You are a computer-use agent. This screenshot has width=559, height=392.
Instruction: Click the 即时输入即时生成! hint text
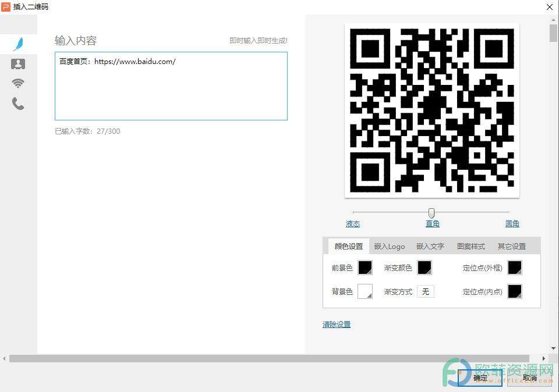coord(259,41)
